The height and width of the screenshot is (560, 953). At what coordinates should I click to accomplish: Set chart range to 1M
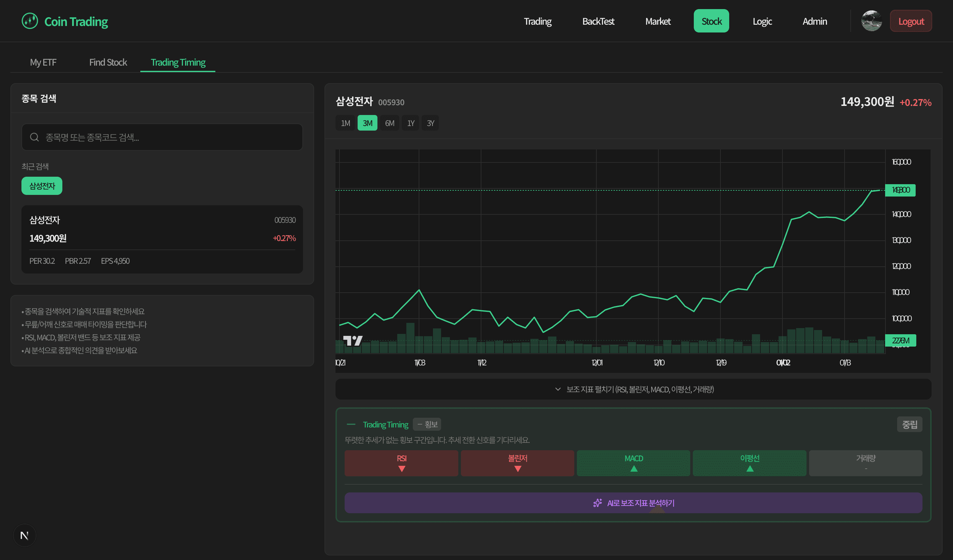(x=345, y=123)
